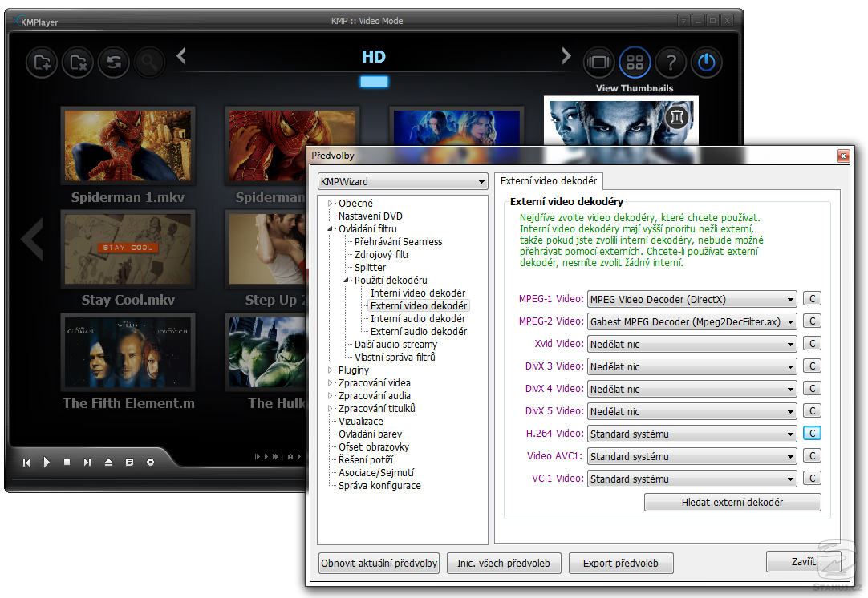Screen dimensions: 868x598
Task: Click Hledat externí dekodér button
Action: [732, 503]
